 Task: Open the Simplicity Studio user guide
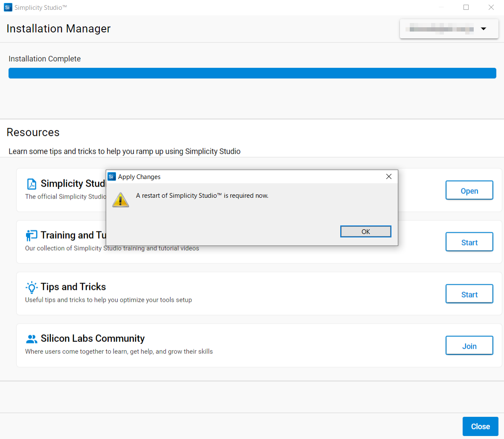(469, 190)
